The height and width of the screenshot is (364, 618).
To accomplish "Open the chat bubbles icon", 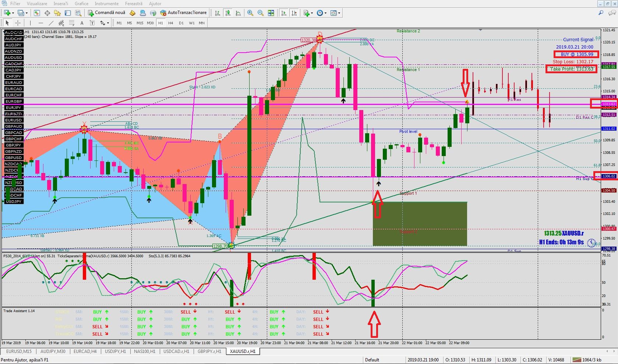I will pyautogui.click(x=611, y=13).
